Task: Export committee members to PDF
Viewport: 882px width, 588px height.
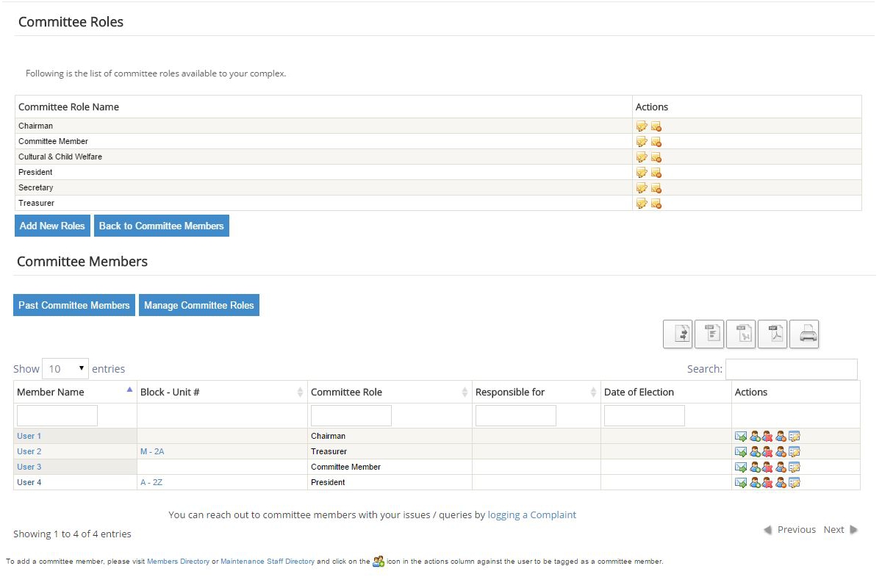Action: [772, 334]
